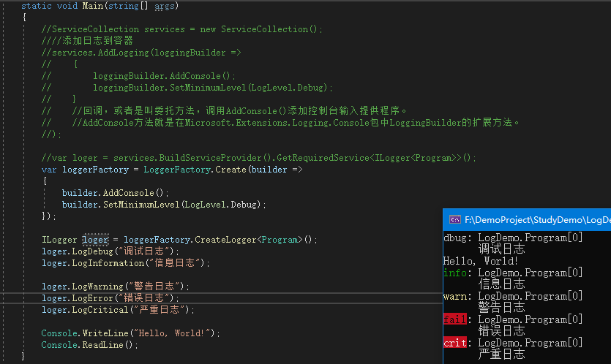Click the green info label in console

point(455,273)
